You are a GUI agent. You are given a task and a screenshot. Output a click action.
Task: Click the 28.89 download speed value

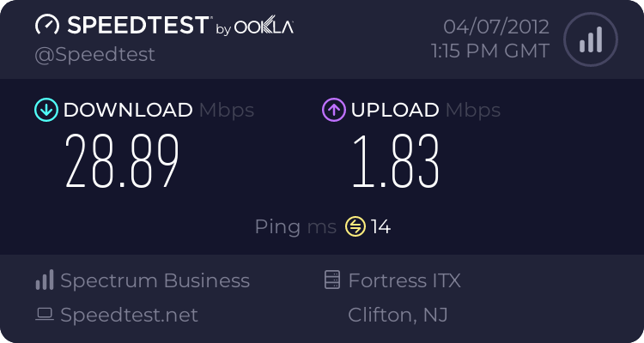click(x=122, y=161)
